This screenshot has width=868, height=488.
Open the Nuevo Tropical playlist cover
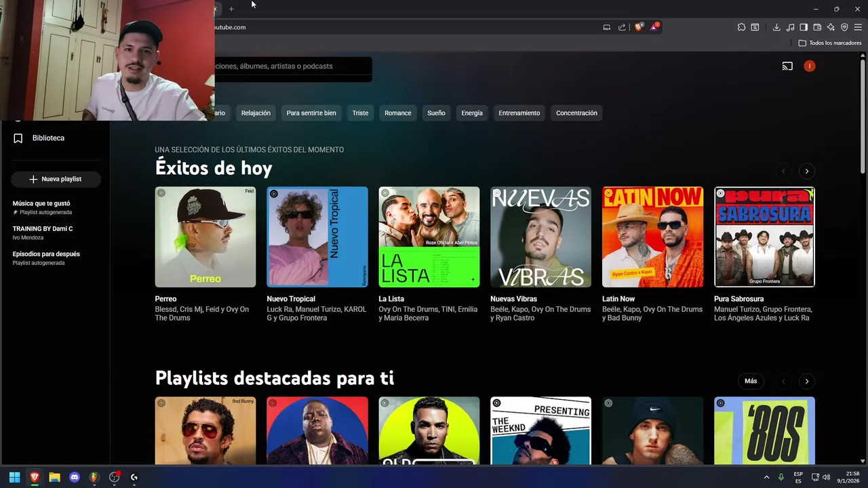pos(317,237)
